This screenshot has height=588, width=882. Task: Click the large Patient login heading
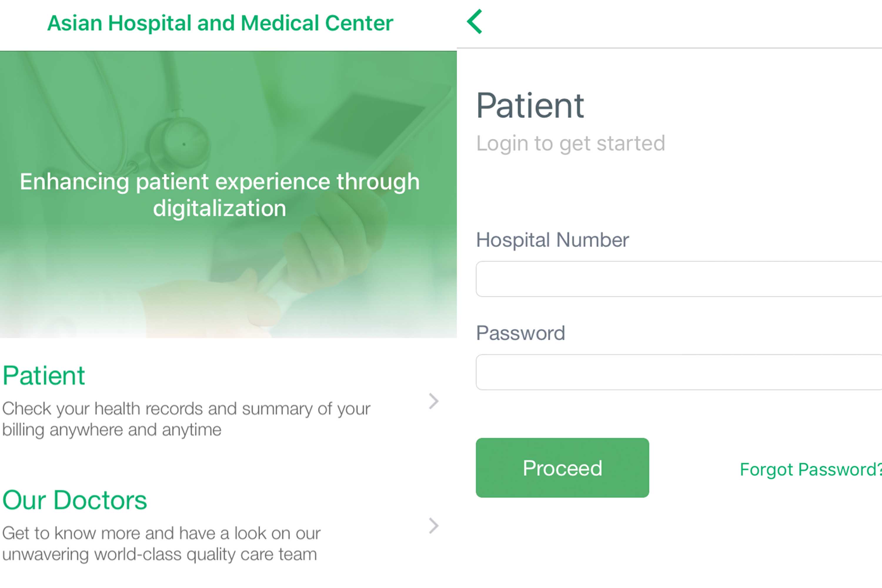tap(530, 106)
